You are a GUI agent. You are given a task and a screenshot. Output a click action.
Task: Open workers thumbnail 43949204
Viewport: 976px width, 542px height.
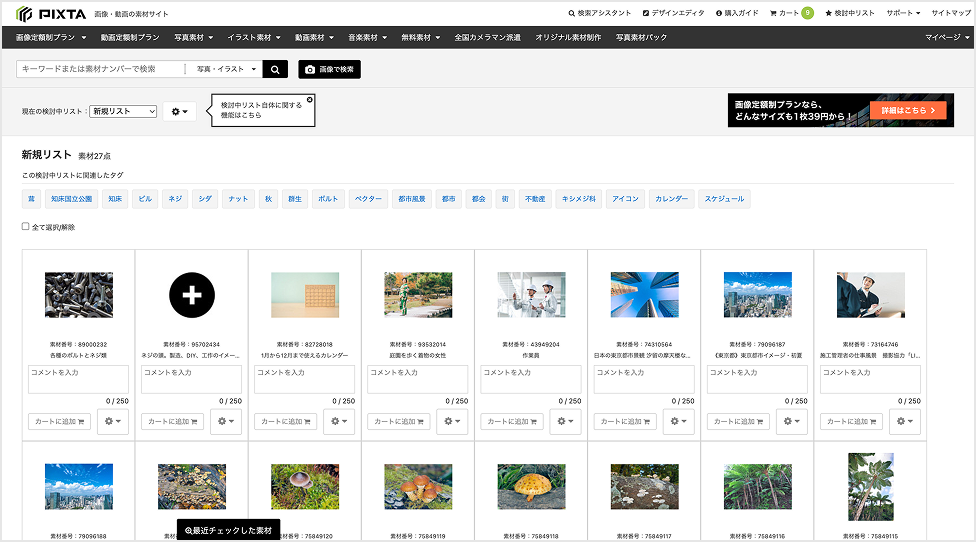(x=532, y=295)
